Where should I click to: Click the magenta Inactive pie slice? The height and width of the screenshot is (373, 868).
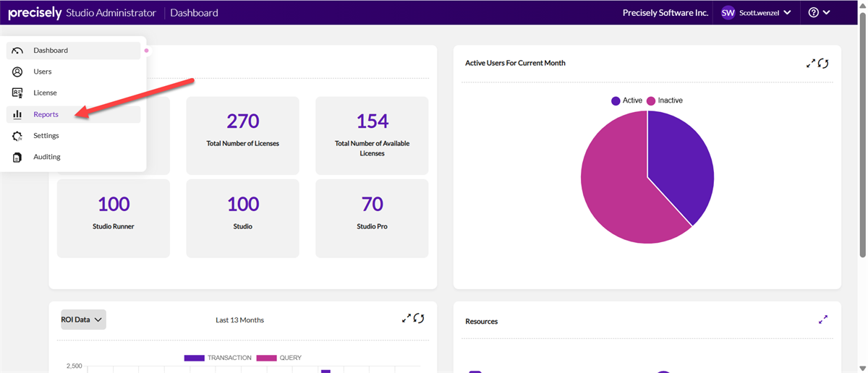[615, 181]
